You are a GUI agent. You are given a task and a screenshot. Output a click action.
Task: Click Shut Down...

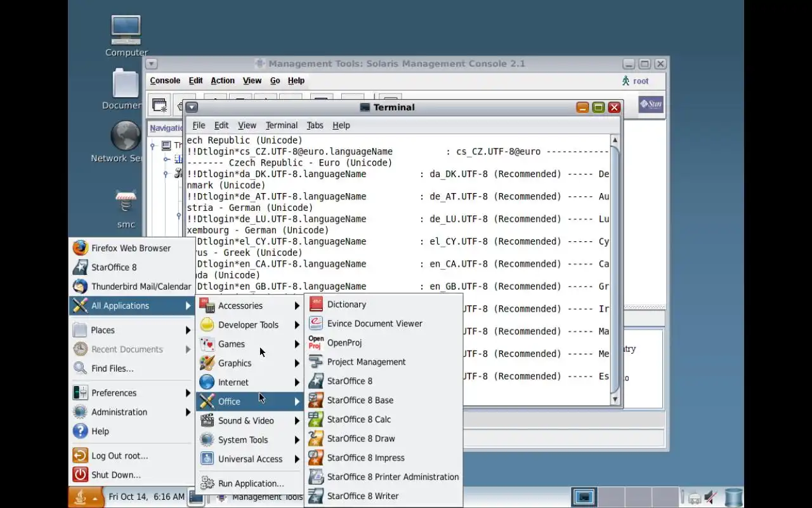click(x=131, y=475)
